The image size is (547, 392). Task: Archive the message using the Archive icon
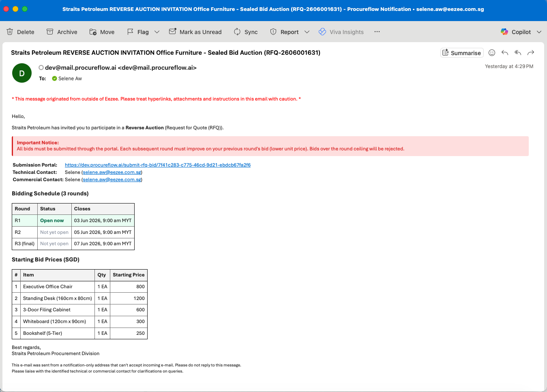pos(50,32)
